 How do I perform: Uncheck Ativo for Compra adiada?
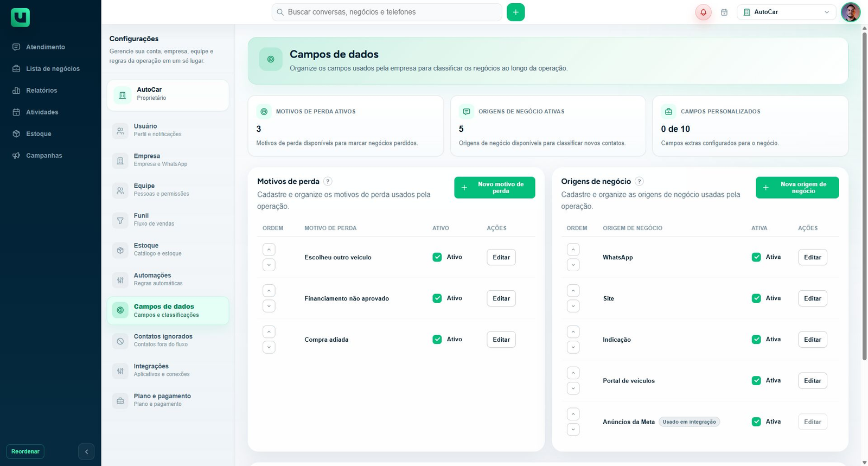click(x=437, y=340)
